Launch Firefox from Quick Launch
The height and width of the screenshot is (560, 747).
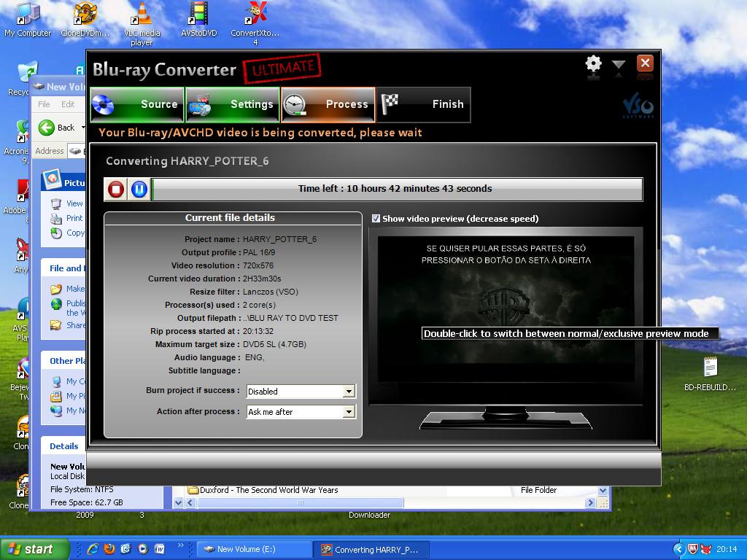tap(109, 549)
